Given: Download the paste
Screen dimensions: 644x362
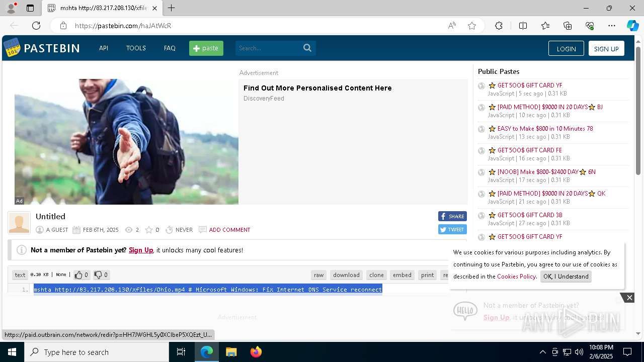Looking at the screenshot, I should point(346,275).
